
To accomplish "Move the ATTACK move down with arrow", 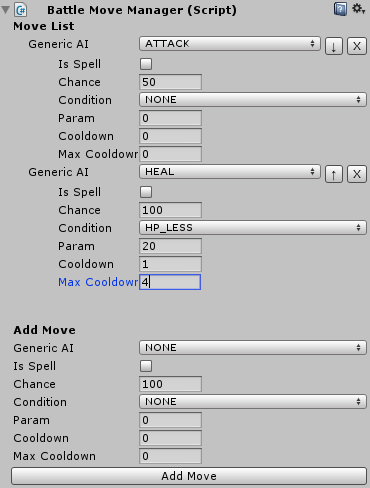I will 334,46.
